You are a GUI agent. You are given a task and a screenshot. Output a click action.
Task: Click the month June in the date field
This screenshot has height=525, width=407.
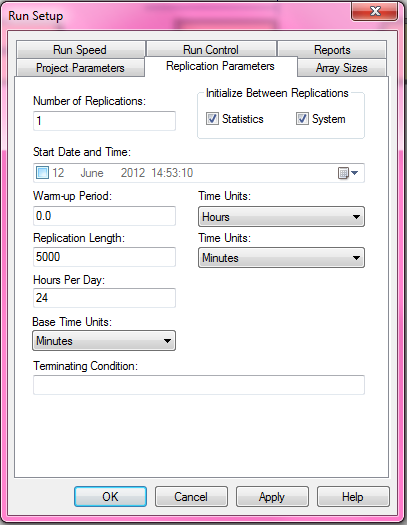click(92, 173)
